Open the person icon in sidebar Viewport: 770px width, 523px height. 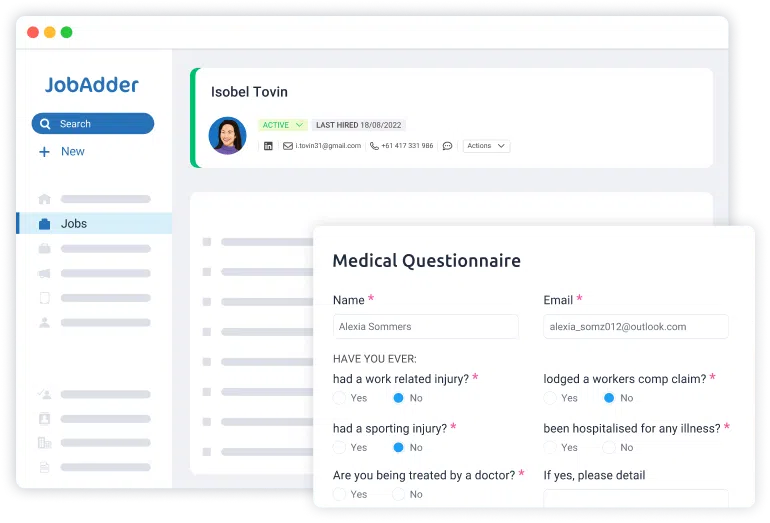click(x=45, y=322)
